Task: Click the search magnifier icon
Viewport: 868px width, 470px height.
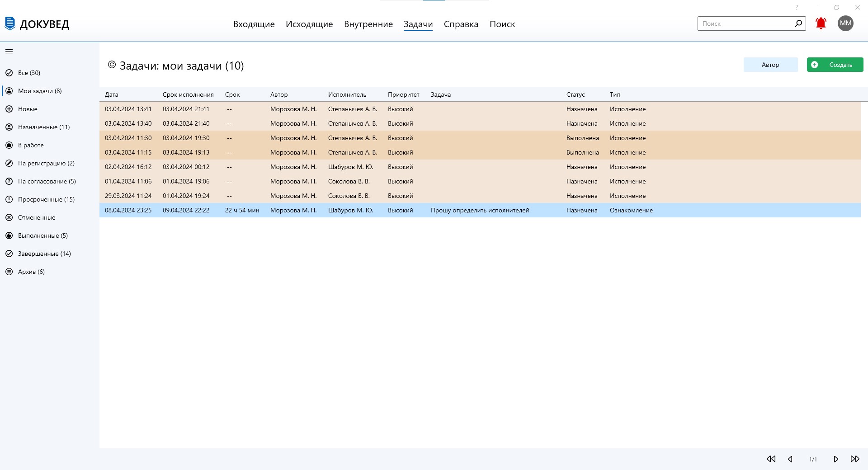Action: (798, 23)
